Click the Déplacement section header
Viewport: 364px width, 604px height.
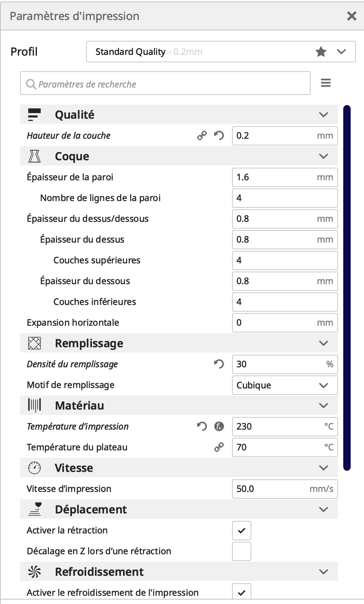[179, 509]
